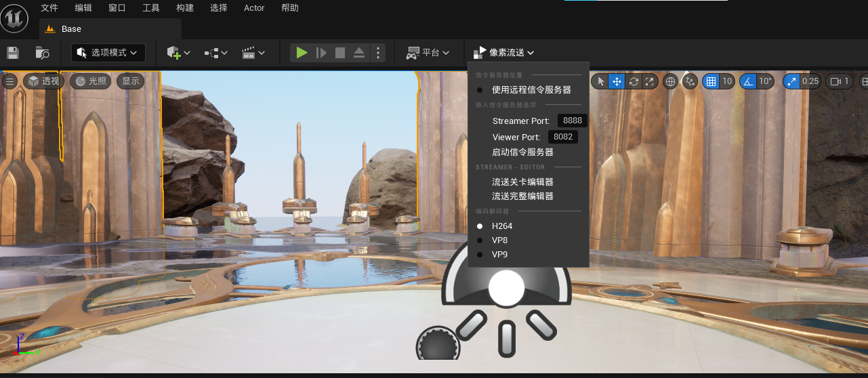
Task: Open the scale snap value 0.25
Action: click(x=810, y=81)
